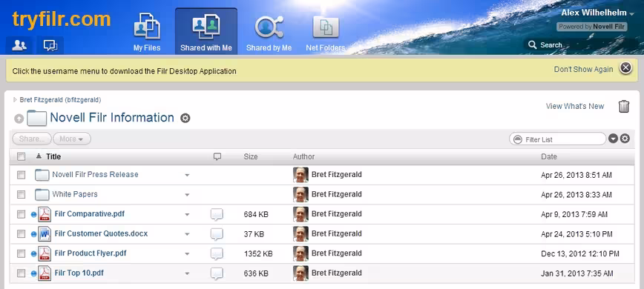Check the Novell Filr Press Release checkbox
The width and height of the screenshot is (644, 289).
(x=21, y=175)
